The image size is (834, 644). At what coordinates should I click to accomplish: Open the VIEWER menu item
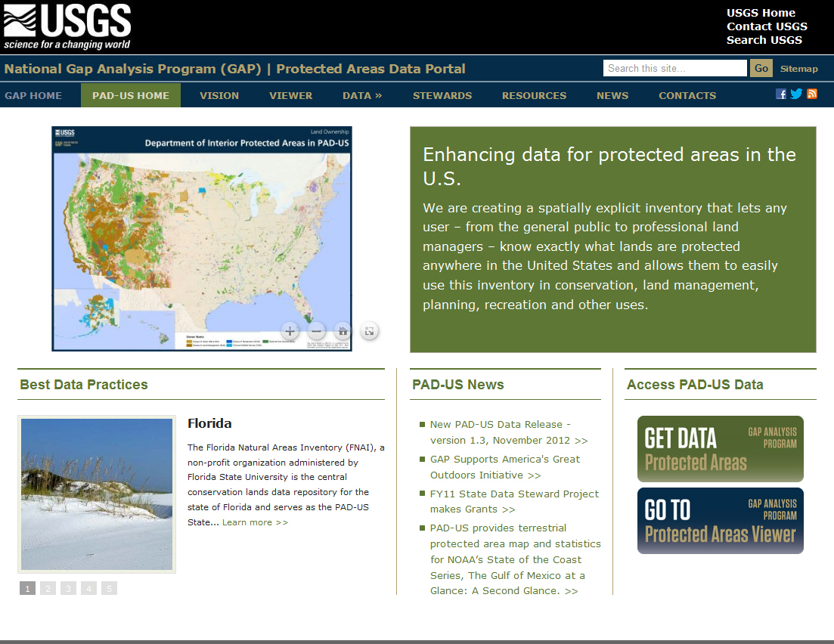tap(290, 96)
